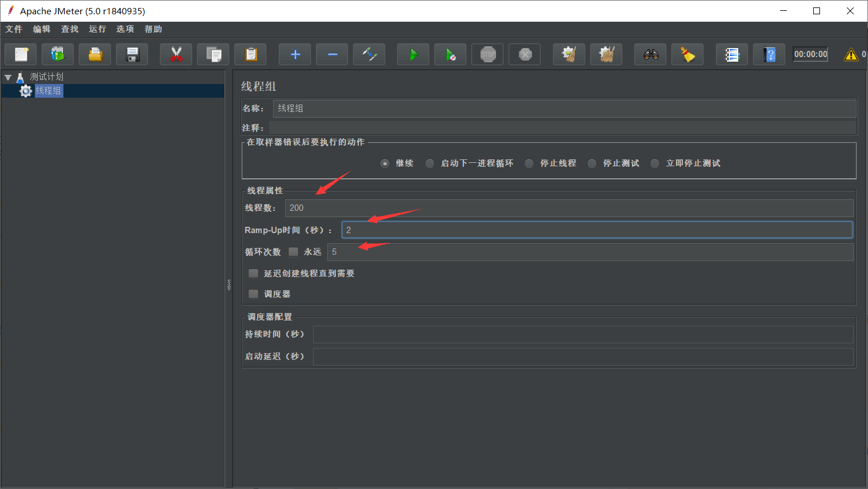Click the 启动延迟（秒） input field
The image size is (868, 489).
[x=583, y=356]
